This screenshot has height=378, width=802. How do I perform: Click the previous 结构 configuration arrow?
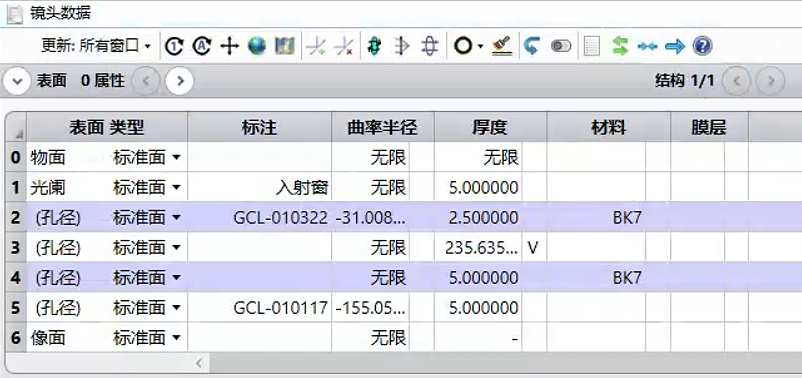pos(736,81)
